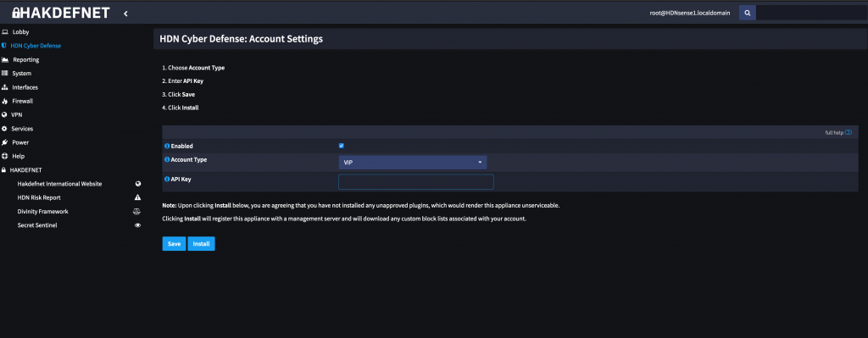Image resolution: width=868 pixels, height=338 pixels.
Task: Collapse the sidebar with the chevron arrow
Action: click(125, 14)
